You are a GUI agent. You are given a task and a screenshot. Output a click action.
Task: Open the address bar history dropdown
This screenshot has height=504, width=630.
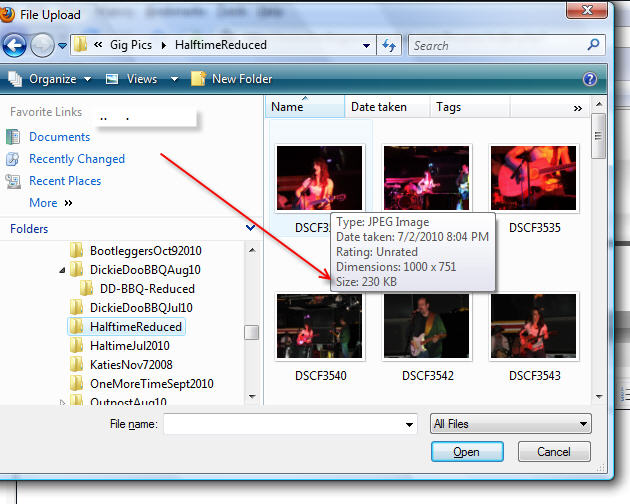[366, 45]
